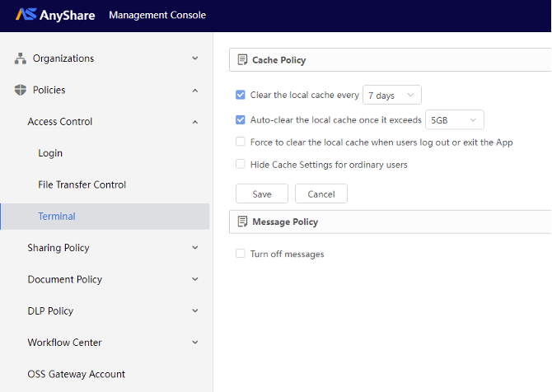Select the Organizations menu label
The height and width of the screenshot is (392, 552).
63,58
